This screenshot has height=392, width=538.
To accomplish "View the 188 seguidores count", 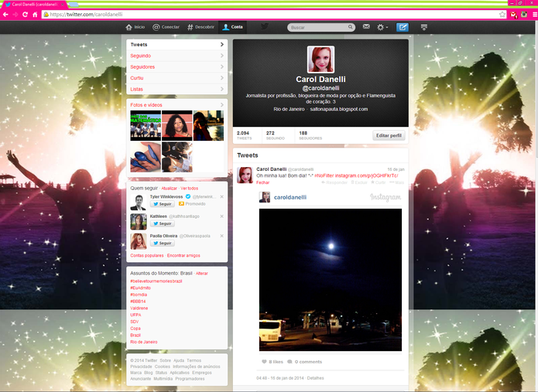I will pos(310,135).
